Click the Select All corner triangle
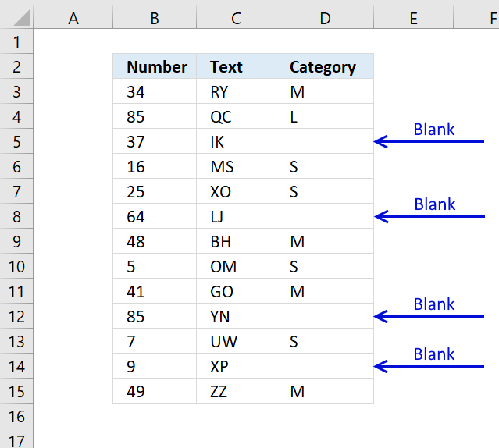 click(x=23, y=17)
